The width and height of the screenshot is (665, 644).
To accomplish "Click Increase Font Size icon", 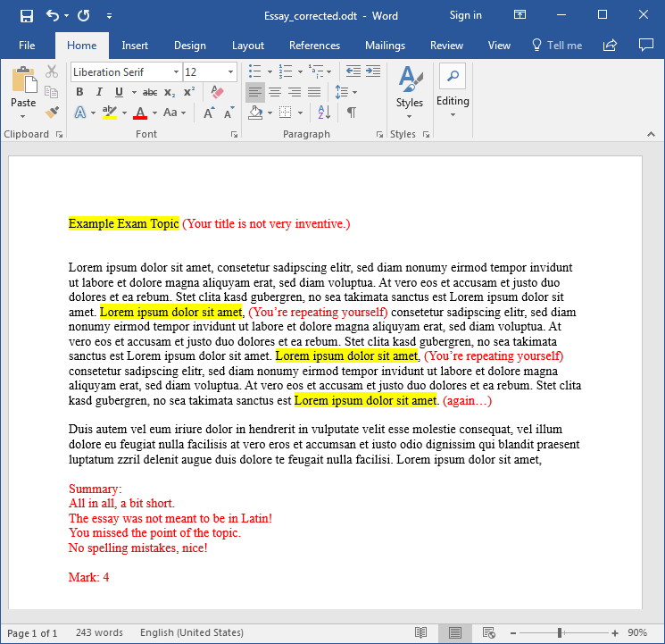I will [x=209, y=113].
